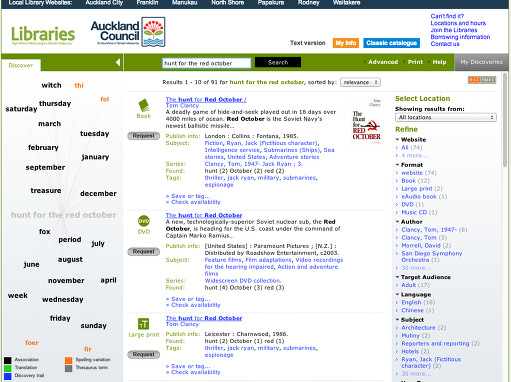Request the Large print edition
Viewport: 511px width, 382px height.
[x=144, y=355]
